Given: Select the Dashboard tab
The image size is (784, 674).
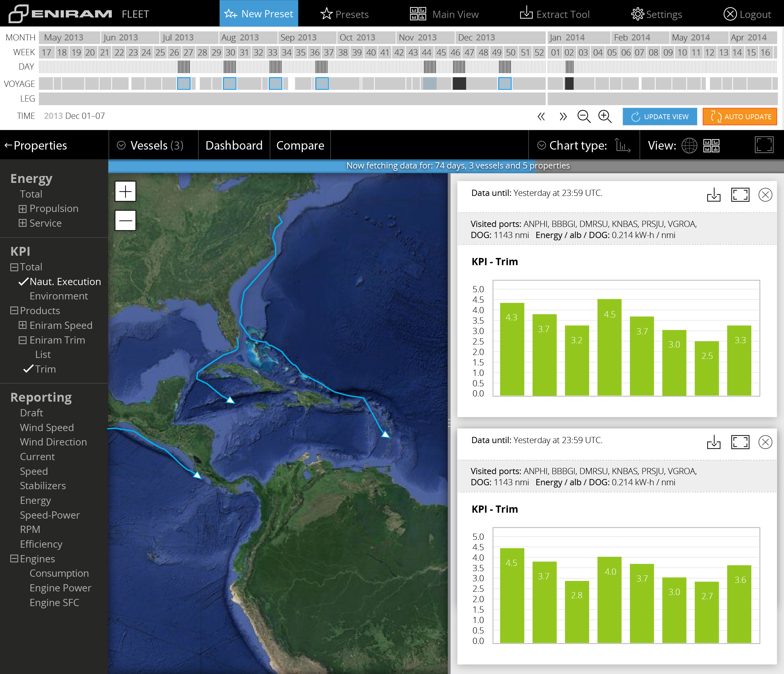Looking at the screenshot, I should tap(233, 145).
